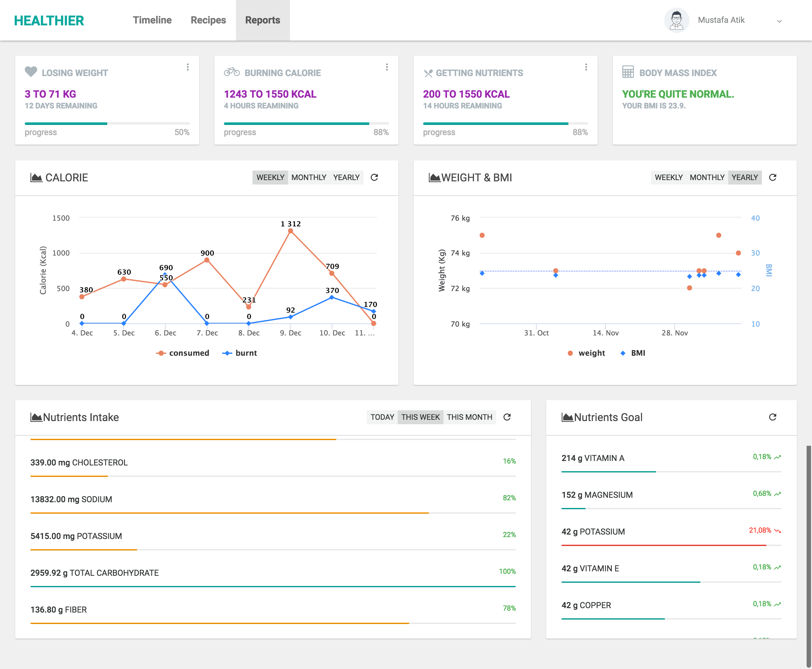Expand the Mustafa Atik user dropdown arrow

pos(779,21)
